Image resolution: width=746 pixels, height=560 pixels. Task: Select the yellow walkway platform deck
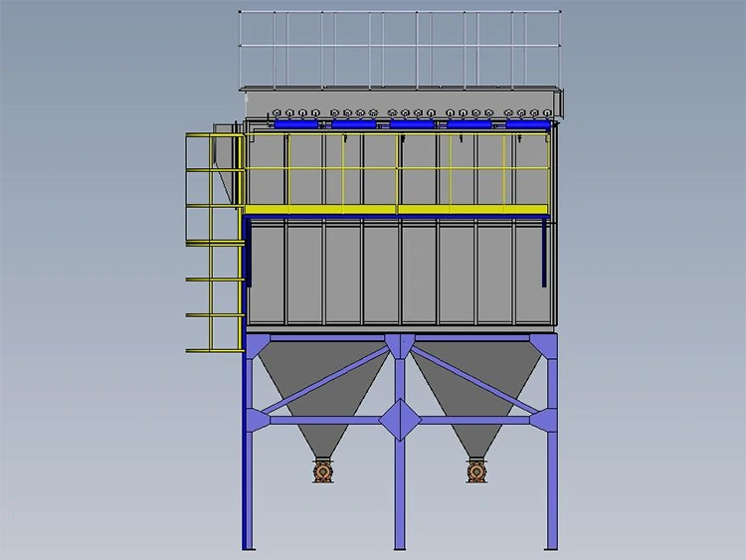point(396,209)
